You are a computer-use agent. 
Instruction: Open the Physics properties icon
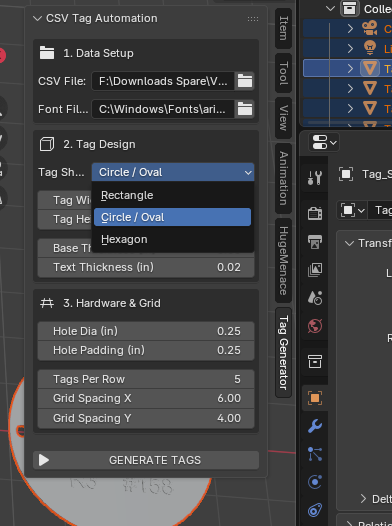point(315,482)
